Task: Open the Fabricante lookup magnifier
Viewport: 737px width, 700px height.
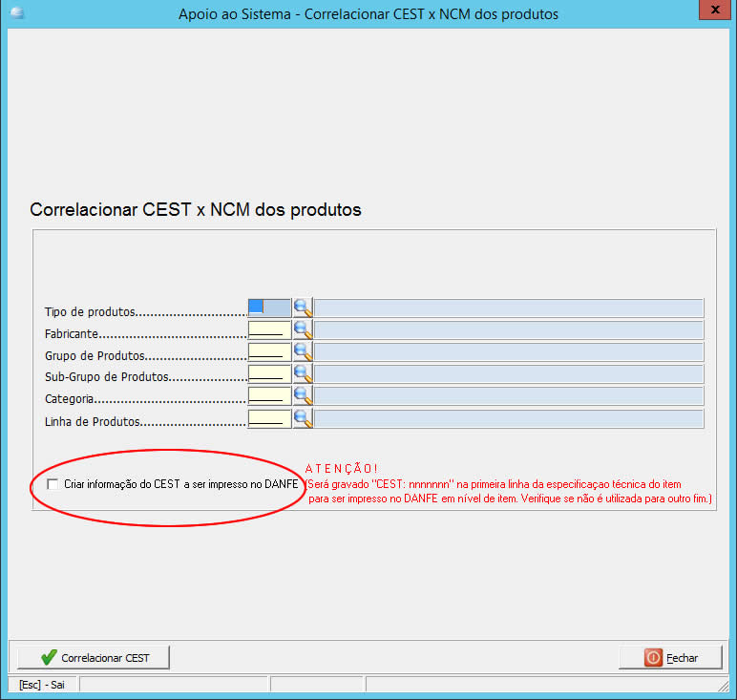Action: click(303, 329)
